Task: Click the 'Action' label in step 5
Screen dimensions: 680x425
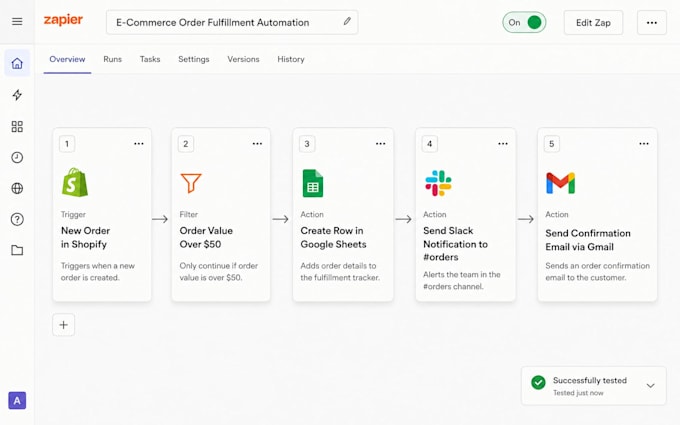Action: coord(557,214)
